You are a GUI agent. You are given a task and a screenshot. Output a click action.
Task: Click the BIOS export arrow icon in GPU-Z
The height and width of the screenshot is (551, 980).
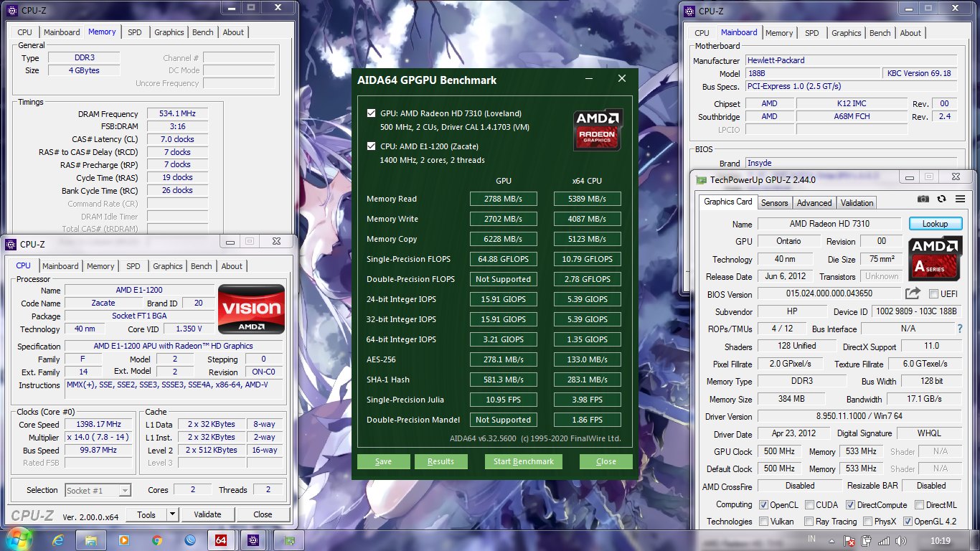(x=913, y=293)
